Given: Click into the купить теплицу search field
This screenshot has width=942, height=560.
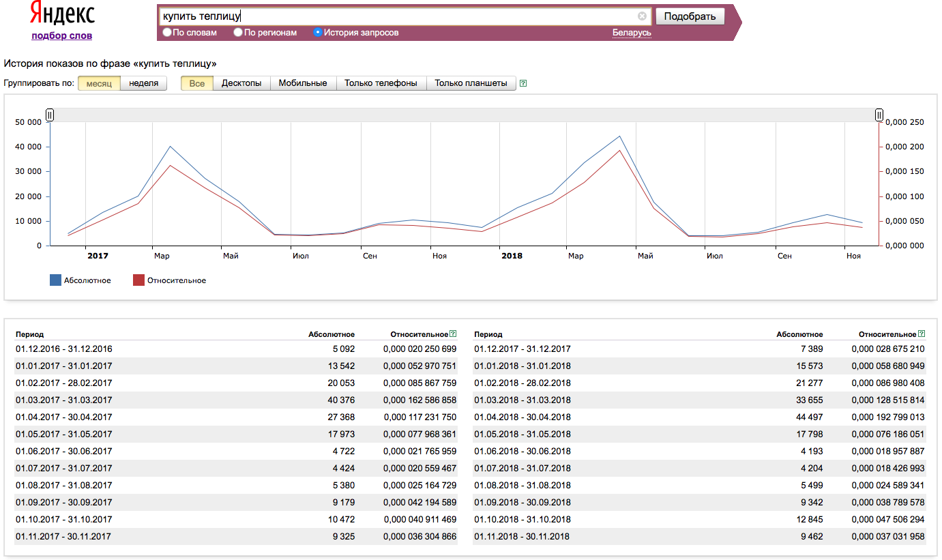Looking at the screenshot, I should [x=396, y=16].
